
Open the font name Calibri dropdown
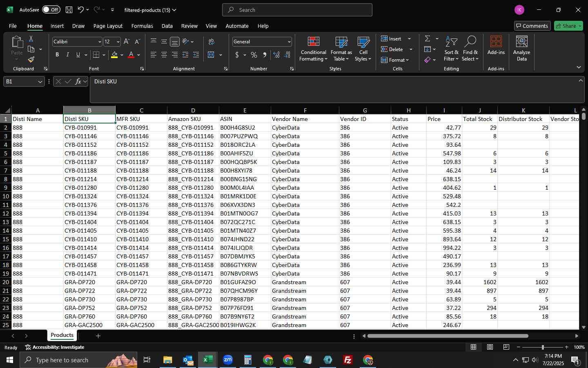(x=99, y=42)
